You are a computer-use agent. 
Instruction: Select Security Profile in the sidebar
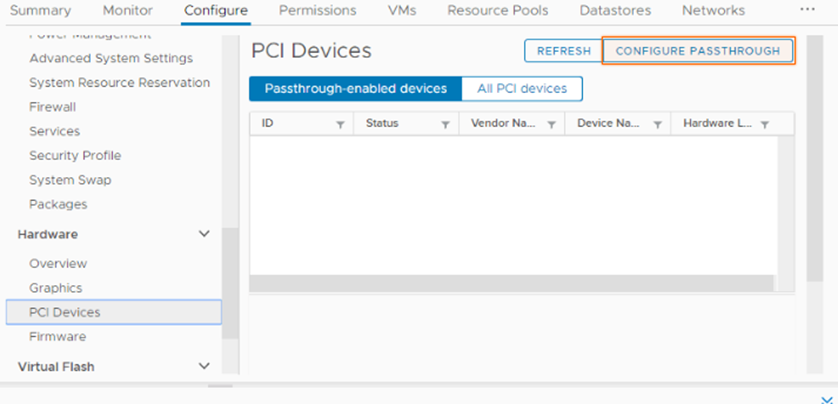click(75, 156)
